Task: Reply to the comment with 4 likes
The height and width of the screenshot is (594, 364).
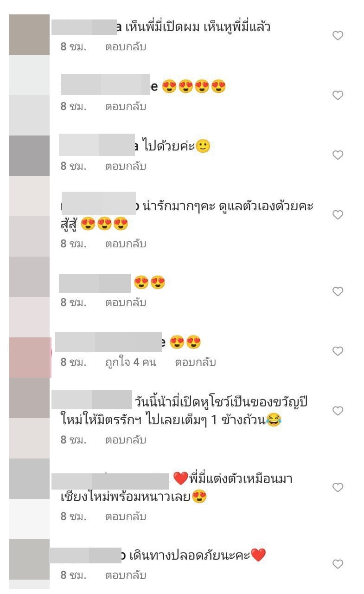Action: click(195, 362)
